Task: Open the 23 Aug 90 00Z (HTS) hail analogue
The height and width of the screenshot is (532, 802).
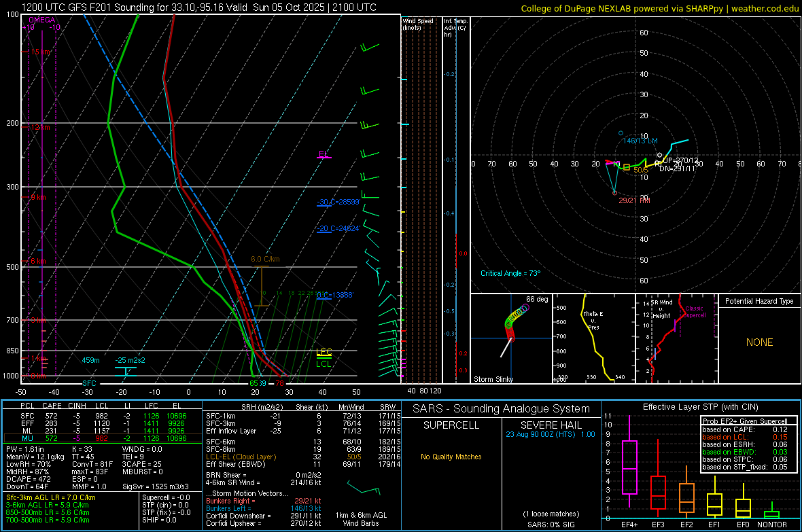Action: (x=551, y=434)
